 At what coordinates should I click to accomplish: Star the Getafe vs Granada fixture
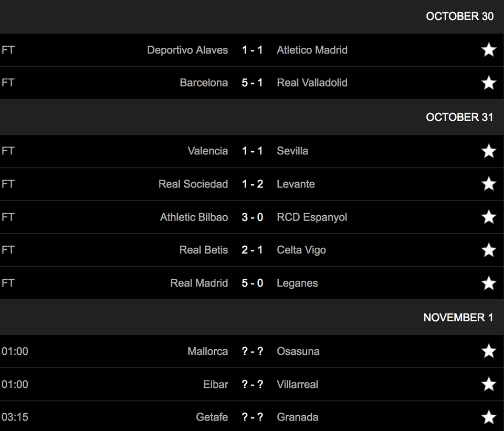tap(489, 417)
